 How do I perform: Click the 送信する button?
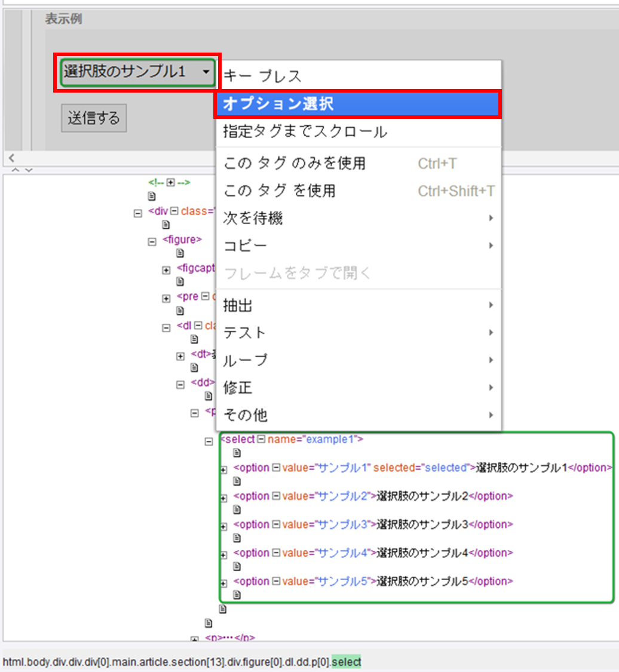click(x=94, y=118)
